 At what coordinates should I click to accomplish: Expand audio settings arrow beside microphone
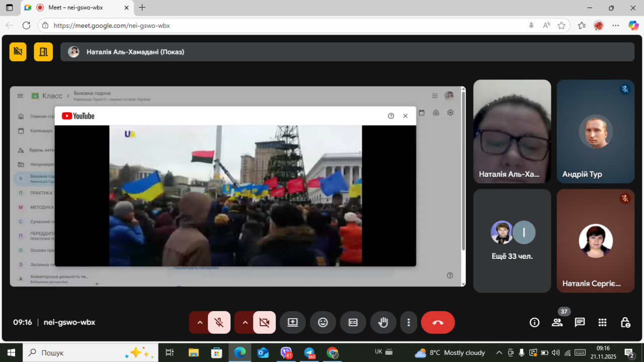click(x=200, y=322)
